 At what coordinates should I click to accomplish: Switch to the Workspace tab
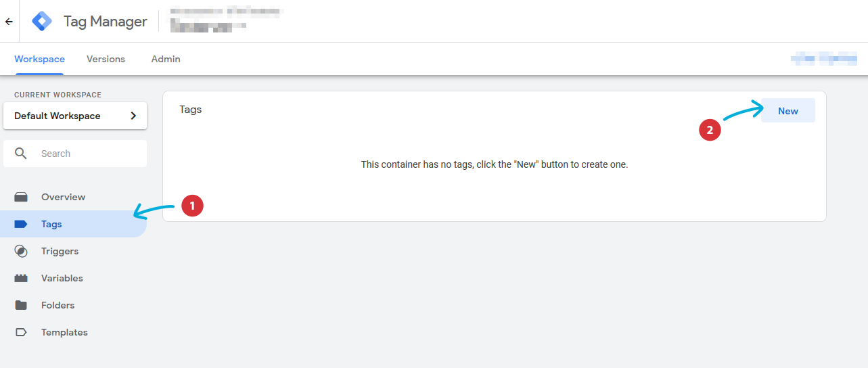pyautogui.click(x=39, y=59)
